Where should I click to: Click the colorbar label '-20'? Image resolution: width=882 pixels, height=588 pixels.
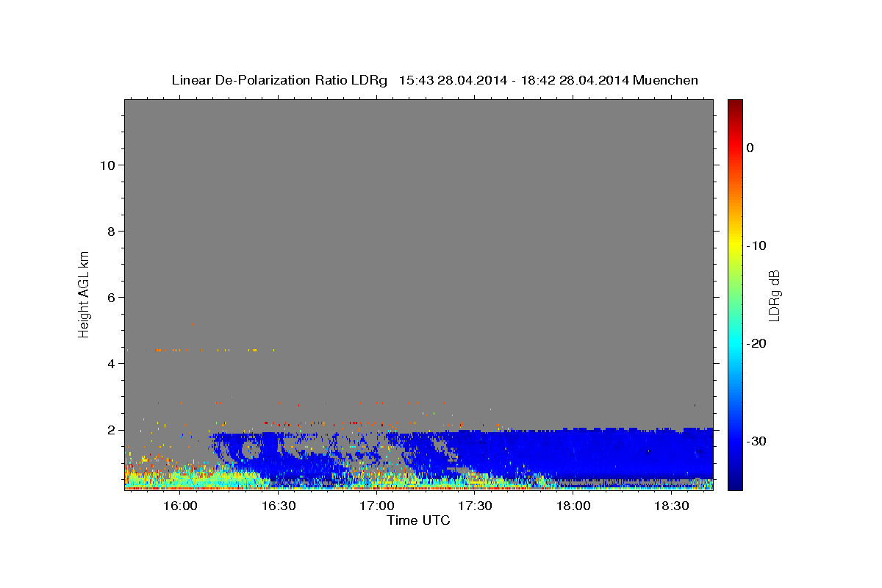pyautogui.click(x=757, y=343)
